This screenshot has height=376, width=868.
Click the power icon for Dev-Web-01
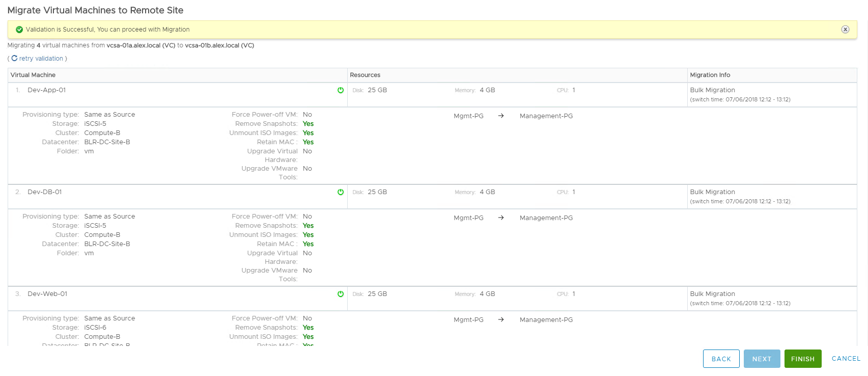341,294
